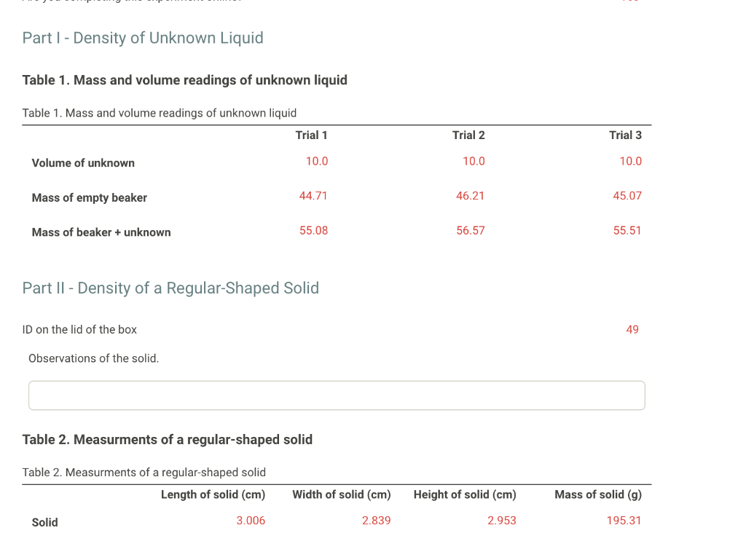This screenshot has width=746, height=560.
Task: Click the Trial 1 volume value 10.0
Action: coord(317,161)
